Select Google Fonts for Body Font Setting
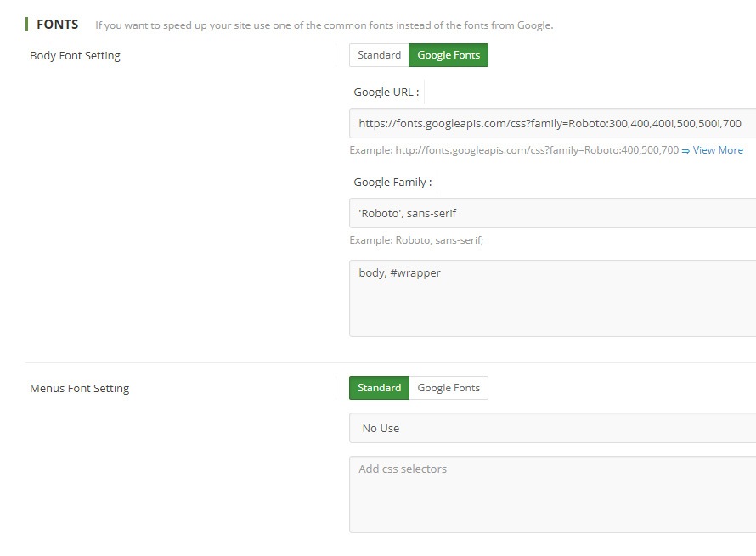Image resolution: width=756 pixels, height=556 pixels. click(x=449, y=55)
